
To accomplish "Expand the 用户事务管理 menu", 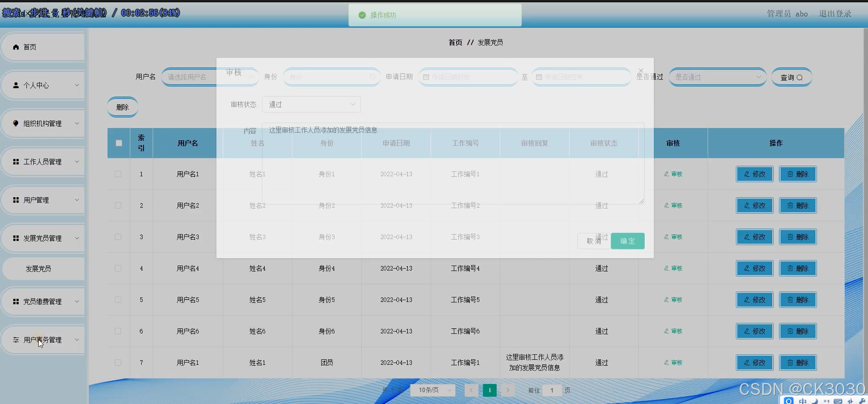I will pos(43,340).
